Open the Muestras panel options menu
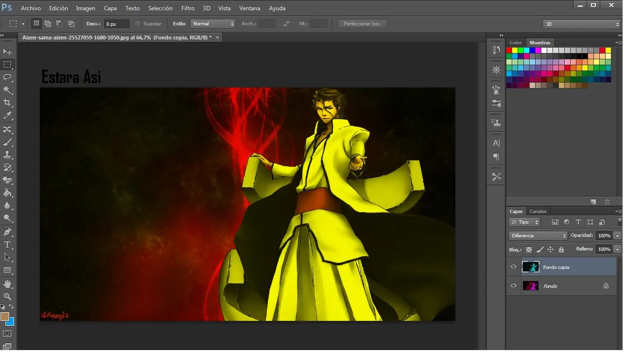This screenshot has width=644, height=352. coord(618,43)
